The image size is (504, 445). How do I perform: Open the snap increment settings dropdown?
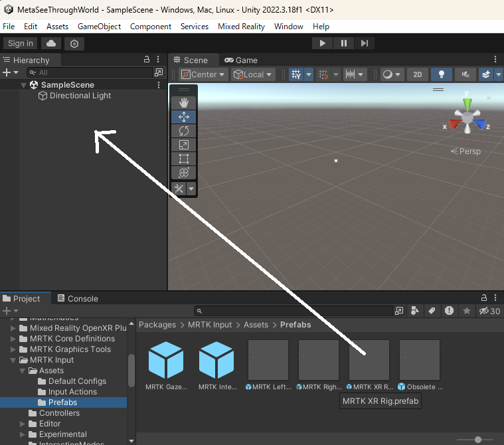click(x=354, y=74)
